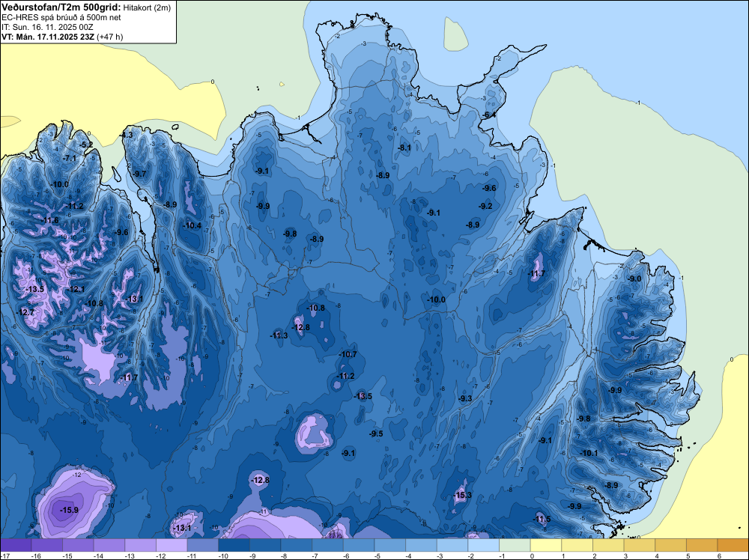Click the -7.1 temperature value

tap(70, 158)
